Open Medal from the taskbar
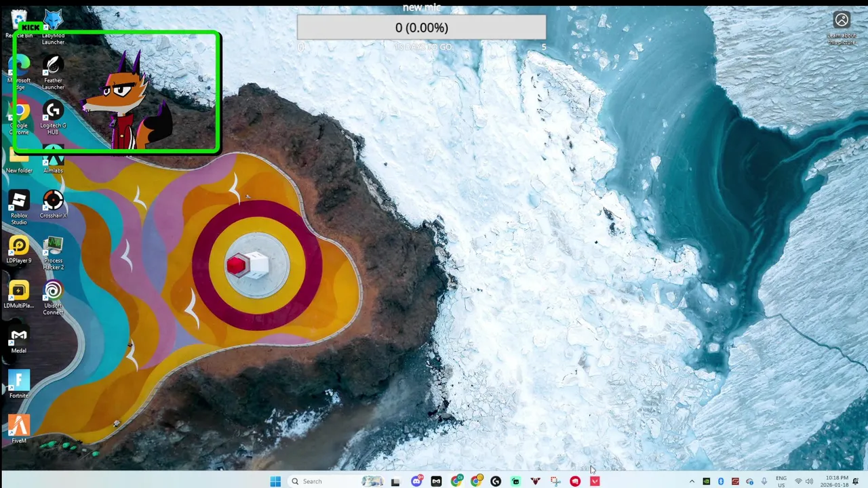Screen dimensions: 868x488 point(436,481)
